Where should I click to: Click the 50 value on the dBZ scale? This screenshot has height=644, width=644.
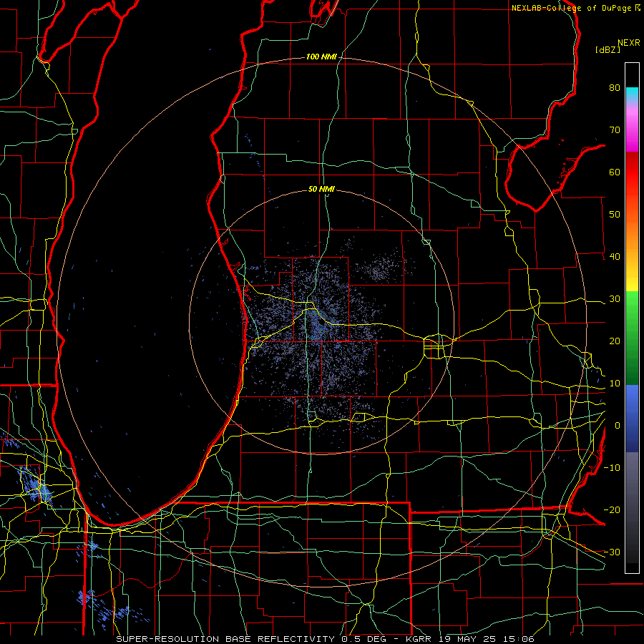click(615, 215)
